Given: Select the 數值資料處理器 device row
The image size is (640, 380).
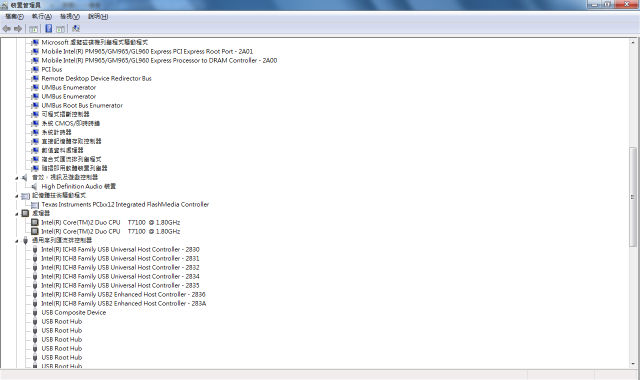Looking at the screenshot, I should (62, 150).
